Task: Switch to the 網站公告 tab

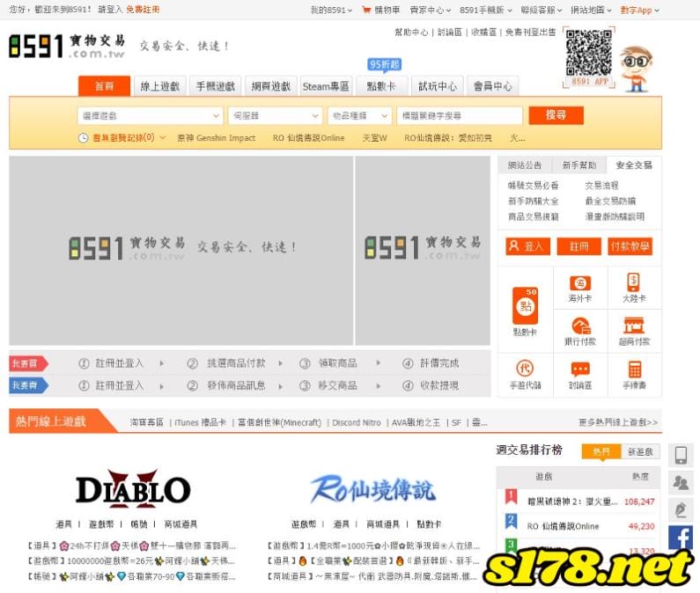Action: [525, 165]
